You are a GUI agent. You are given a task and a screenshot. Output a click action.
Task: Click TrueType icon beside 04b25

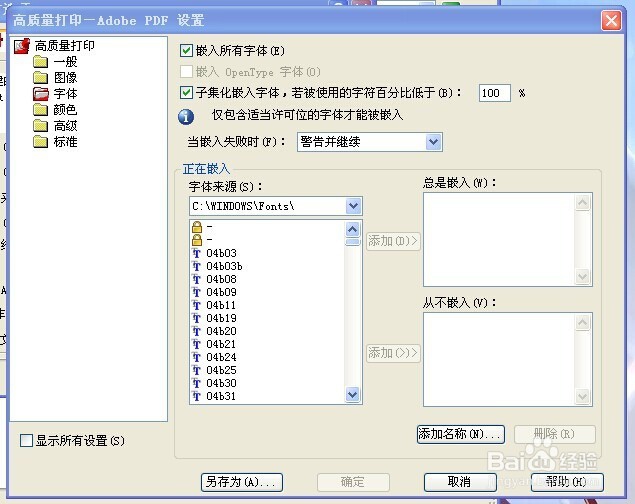pos(196,370)
